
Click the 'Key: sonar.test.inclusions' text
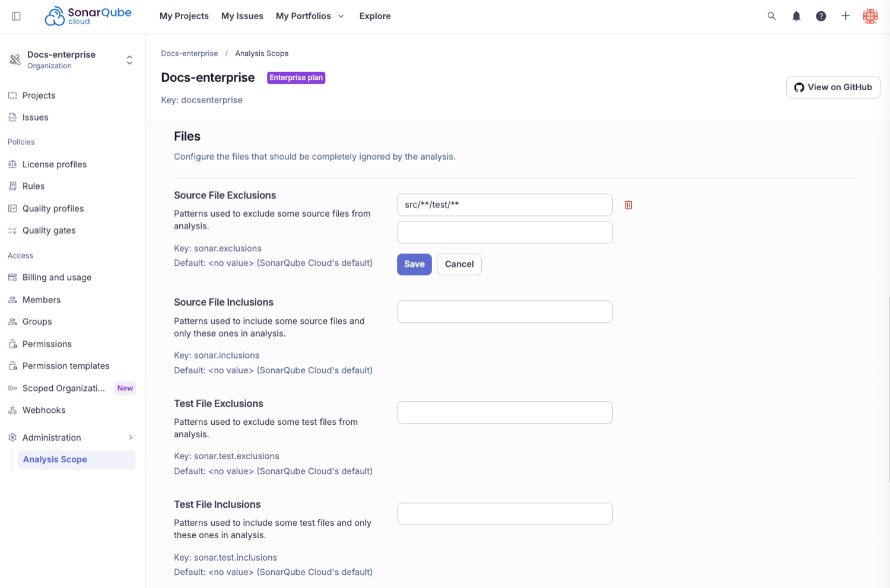[x=225, y=558]
